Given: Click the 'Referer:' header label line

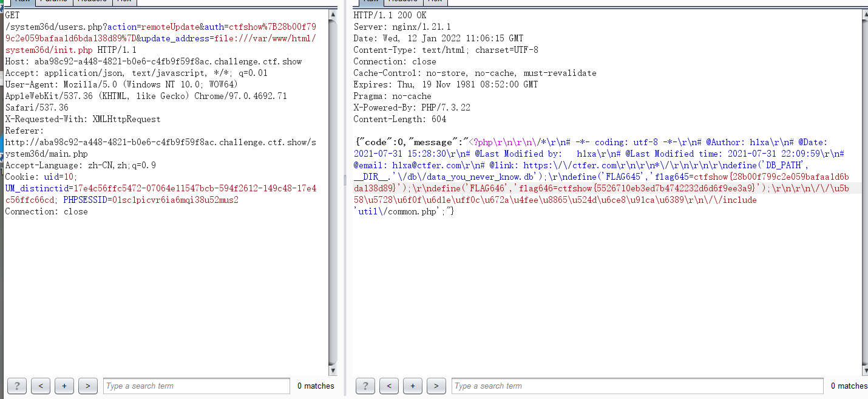Looking at the screenshot, I should point(25,131).
